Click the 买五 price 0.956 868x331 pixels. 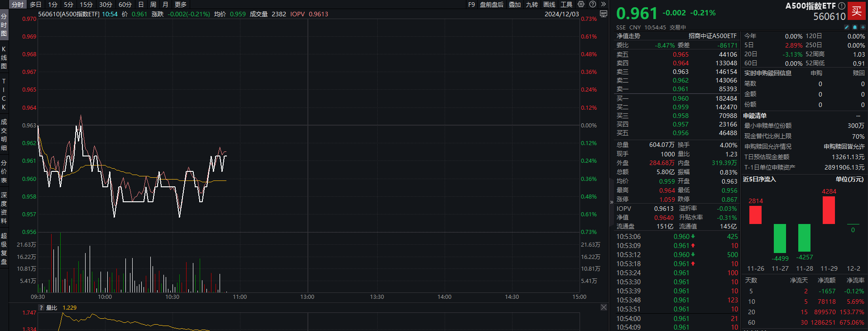coord(681,133)
